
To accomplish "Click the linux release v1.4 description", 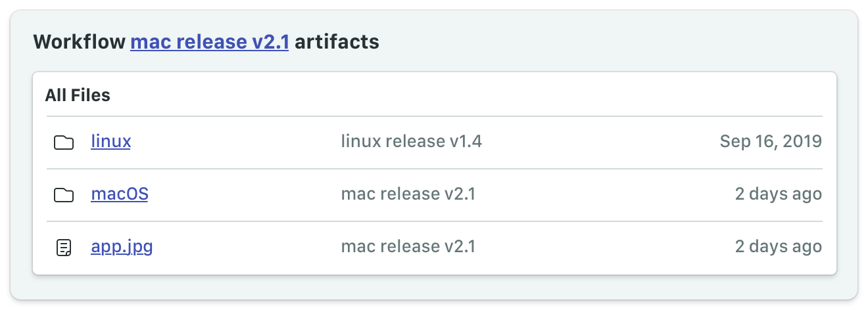I will 412,141.
